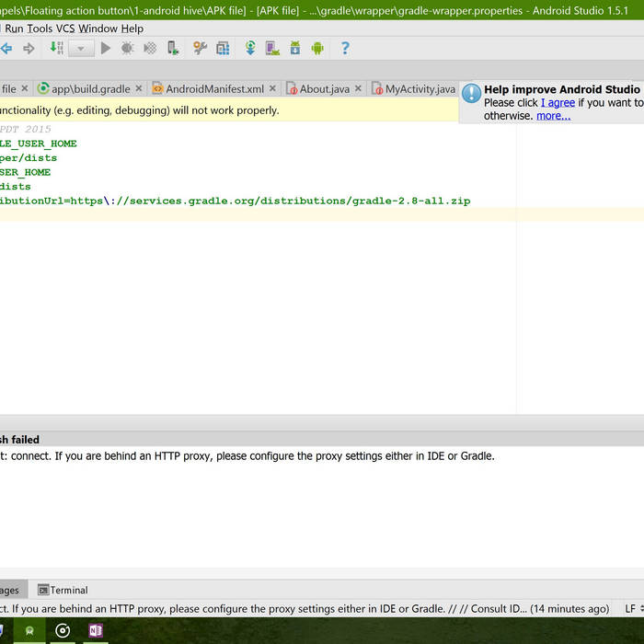Image resolution: width=644 pixels, height=644 pixels.
Task: Click the Forward navigation arrow icon
Action: [x=29, y=49]
